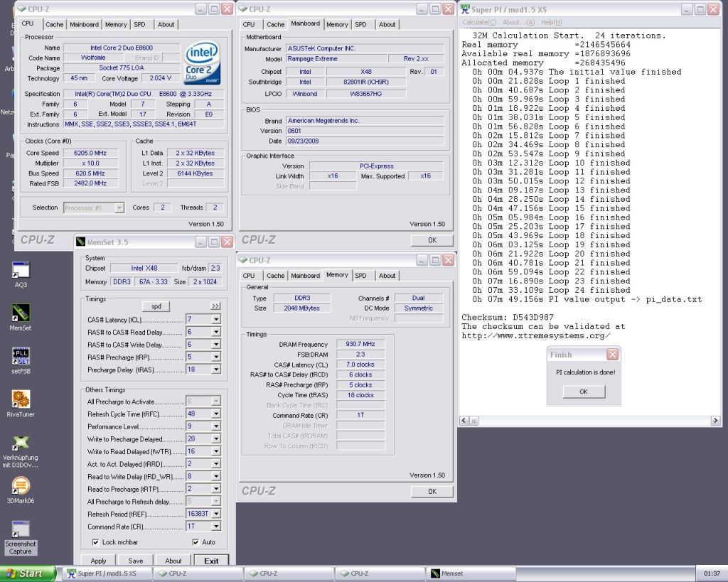The width and height of the screenshot is (728, 582).
Task: Open Memory tab in CPU-Z Mainboard window
Action: 337,25
